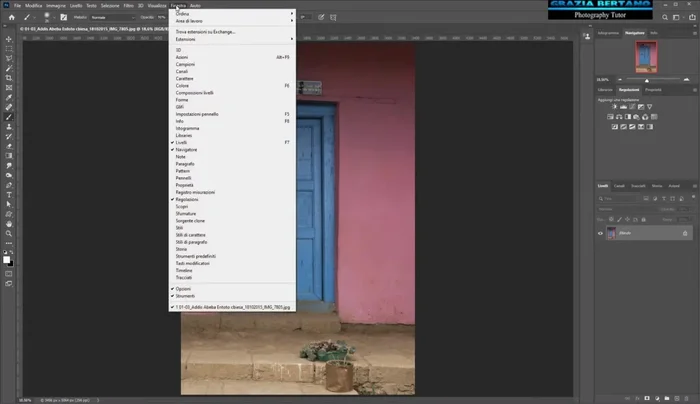Click the Navigator image preview thumbnail

(x=645, y=58)
